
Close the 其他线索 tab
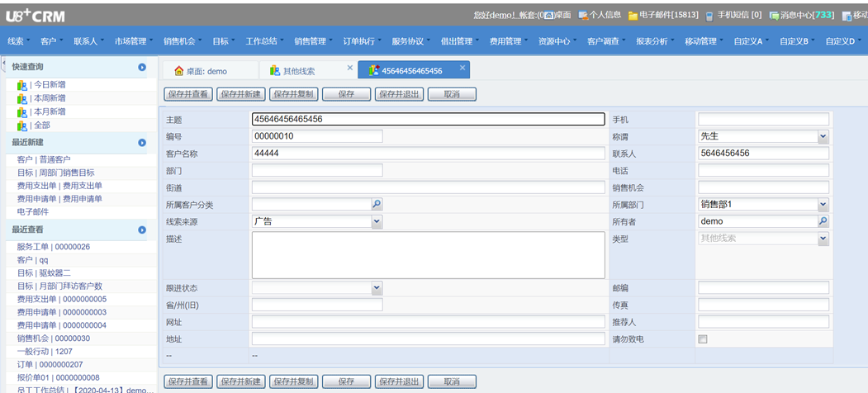pos(350,68)
